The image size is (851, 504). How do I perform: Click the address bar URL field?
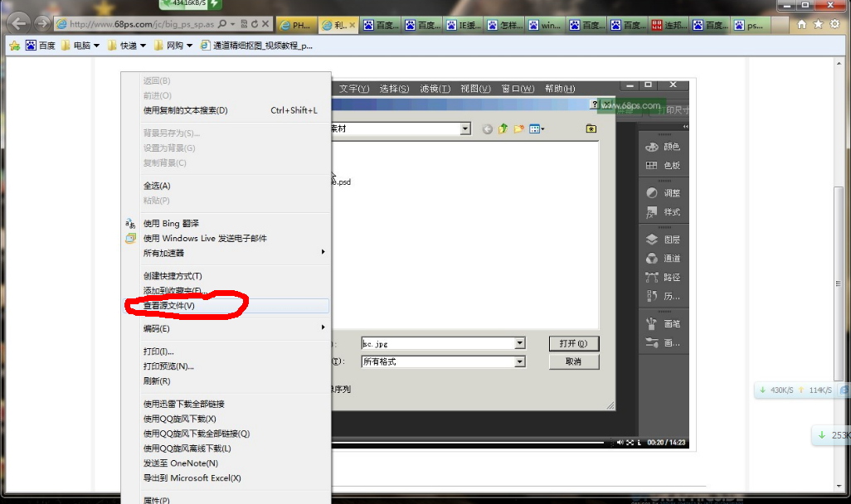(142, 24)
